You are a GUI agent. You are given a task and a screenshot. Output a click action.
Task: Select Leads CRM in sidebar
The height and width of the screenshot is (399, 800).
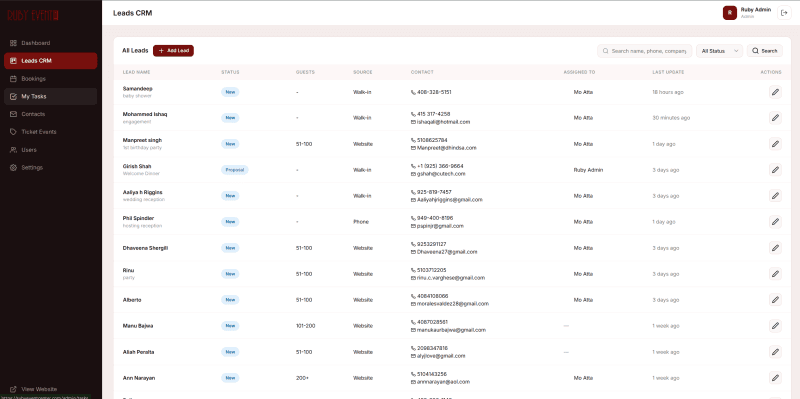(51, 61)
